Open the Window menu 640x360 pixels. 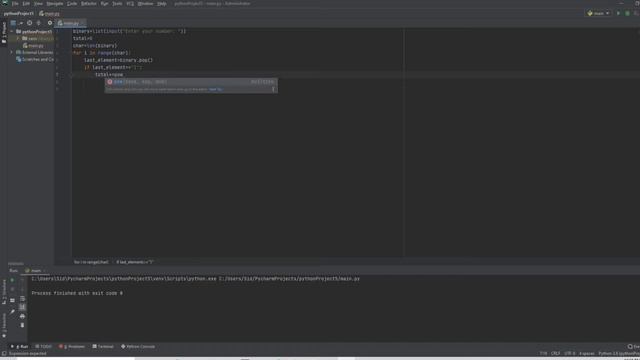point(145,4)
